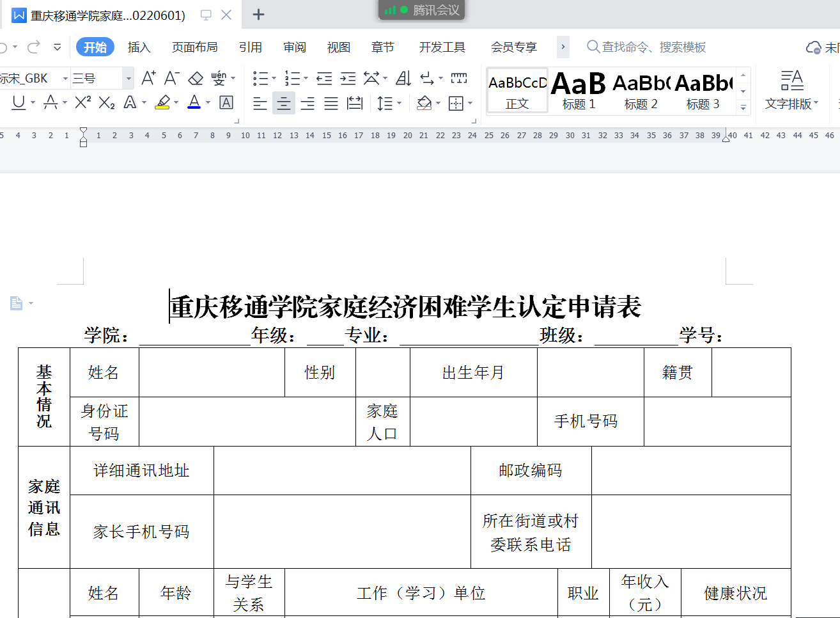Viewport: 840px width, 618px height.
Task: Apply the 标题 1 style
Action: (x=579, y=91)
